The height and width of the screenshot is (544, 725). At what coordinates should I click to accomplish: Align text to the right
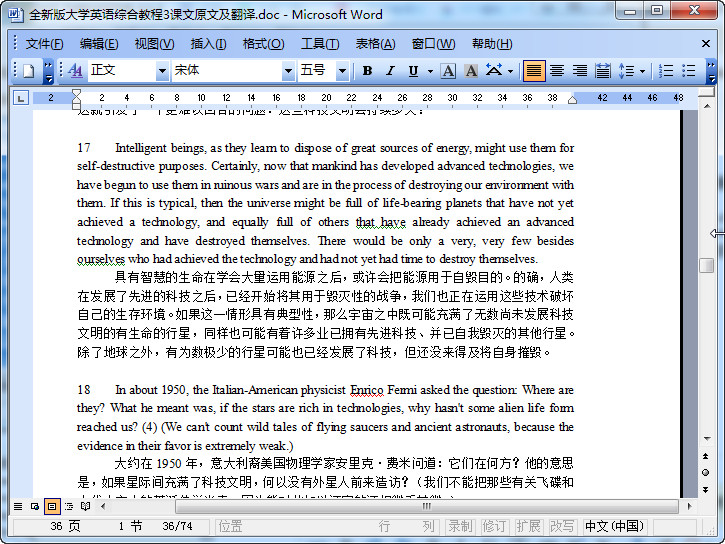(580, 71)
